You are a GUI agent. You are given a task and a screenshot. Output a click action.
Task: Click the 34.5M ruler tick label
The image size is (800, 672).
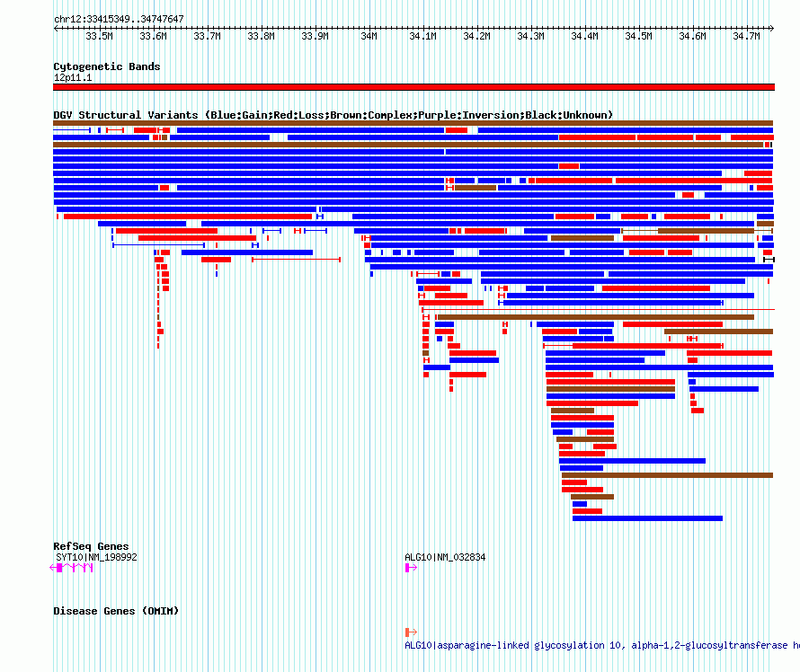(x=638, y=36)
